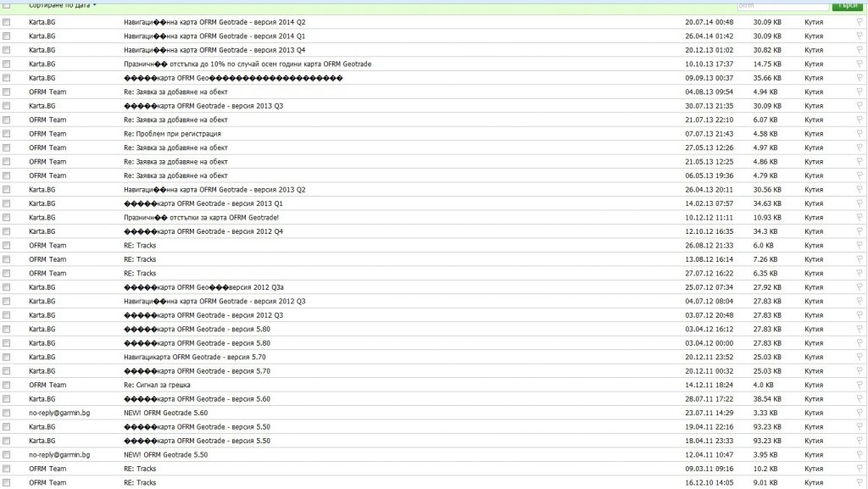
Task: Check the box for the 13.08.12 16:14 message
Action: pyautogui.click(x=7, y=259)
